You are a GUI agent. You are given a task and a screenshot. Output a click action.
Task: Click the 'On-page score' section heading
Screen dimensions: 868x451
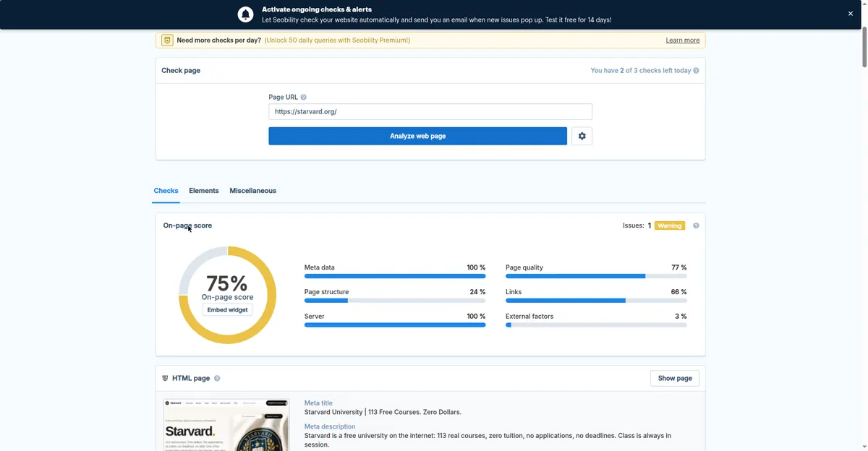tap(187, 225)
